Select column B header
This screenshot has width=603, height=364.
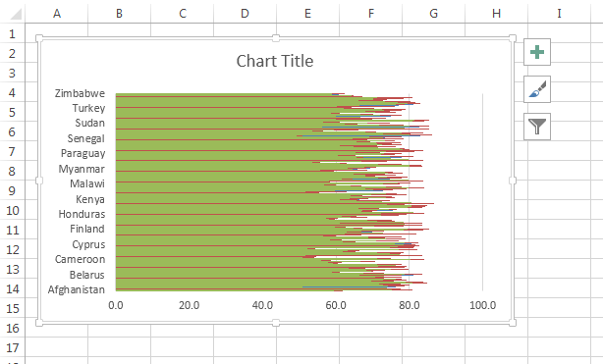(x=119, y=14)
